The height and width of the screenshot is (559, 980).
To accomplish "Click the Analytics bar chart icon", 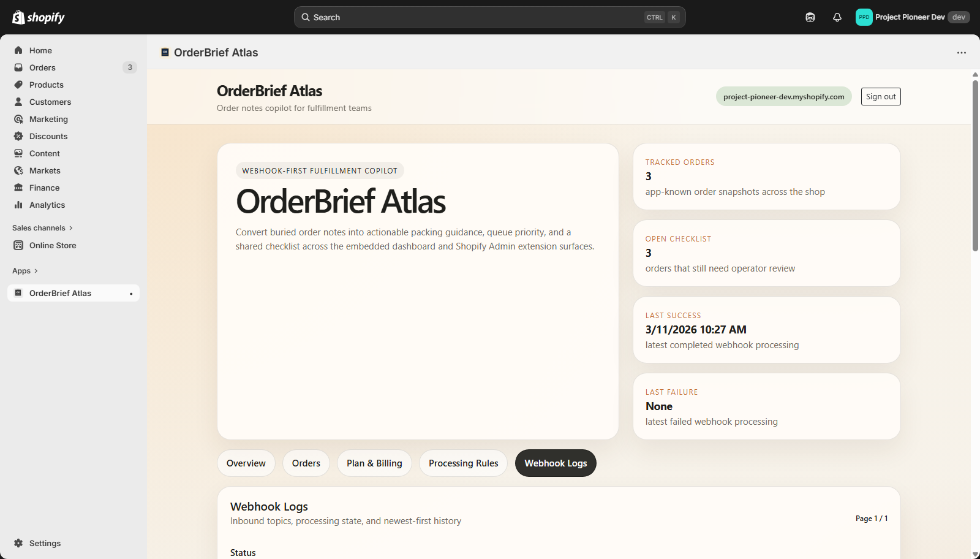I will coord(18,205).
